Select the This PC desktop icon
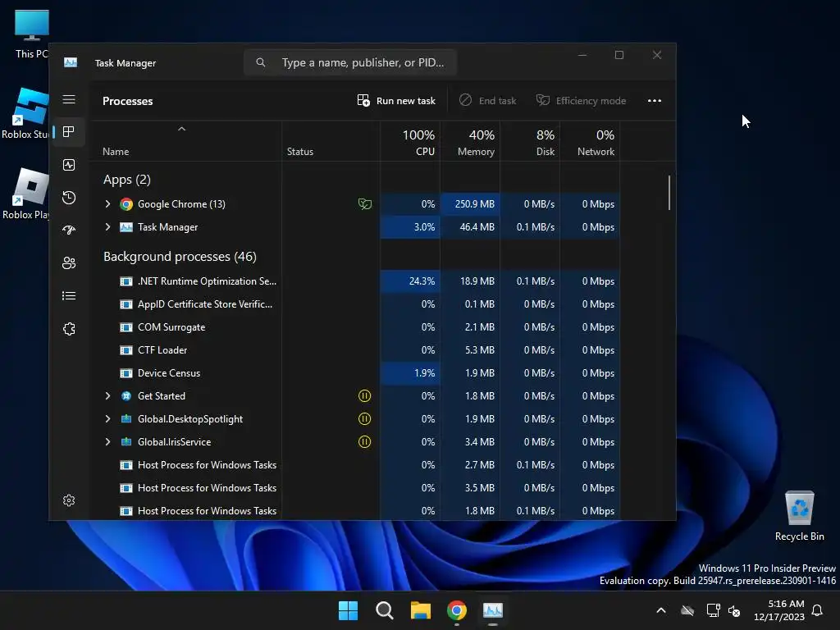 pyautogui.click(x=32, y=34)
